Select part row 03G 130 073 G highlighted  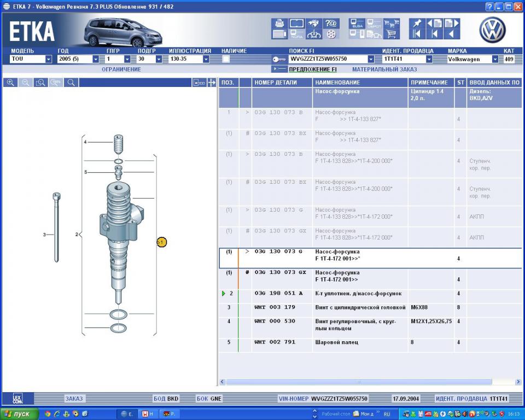(370, 258)
